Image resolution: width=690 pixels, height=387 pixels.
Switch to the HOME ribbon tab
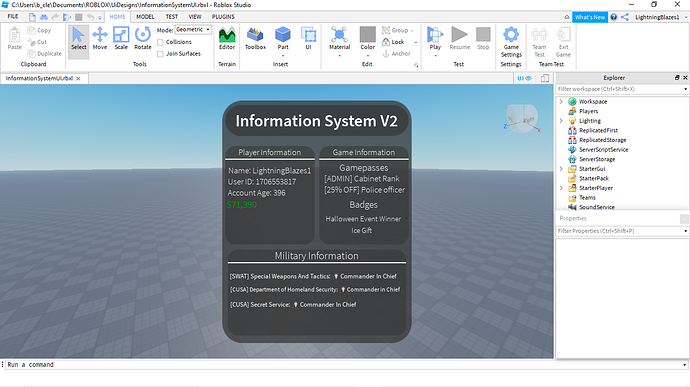117,17
